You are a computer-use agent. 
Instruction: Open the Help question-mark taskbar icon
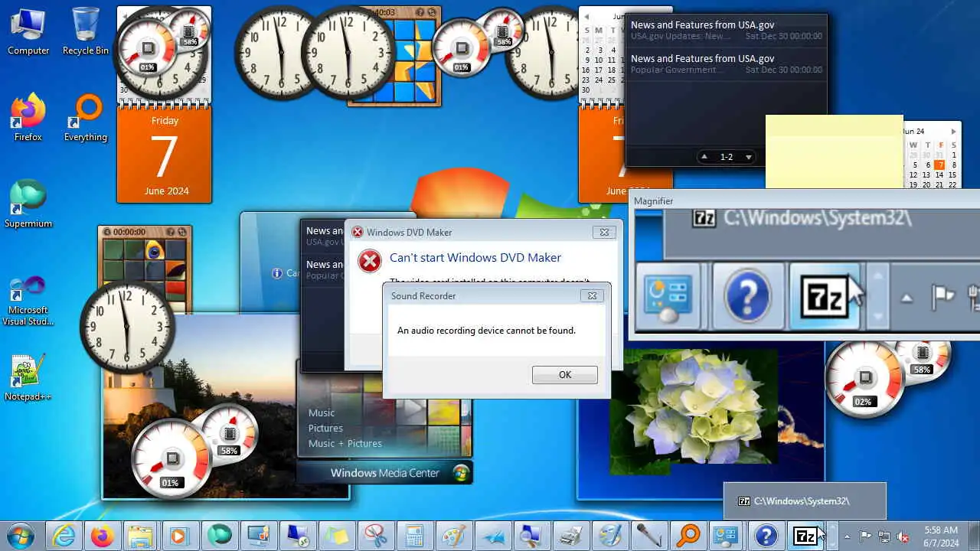(x=766, y=536)
